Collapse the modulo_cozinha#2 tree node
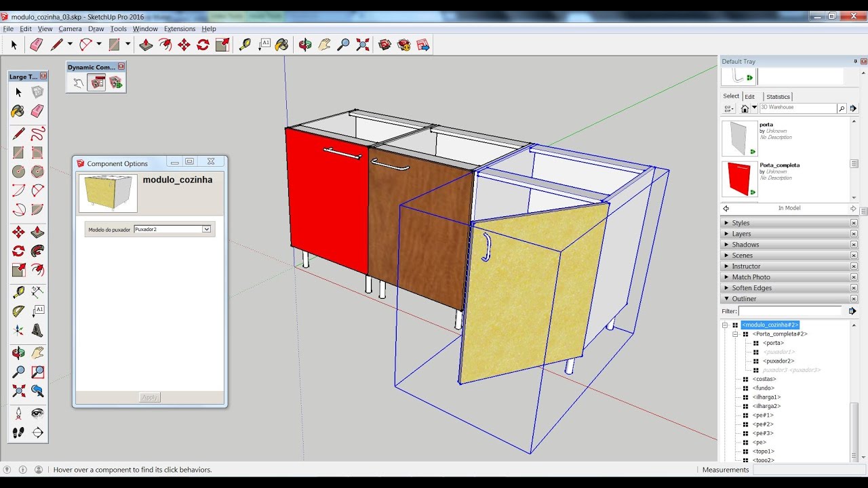Viewport: 868px width, 488px height. [x=725, y=325]
